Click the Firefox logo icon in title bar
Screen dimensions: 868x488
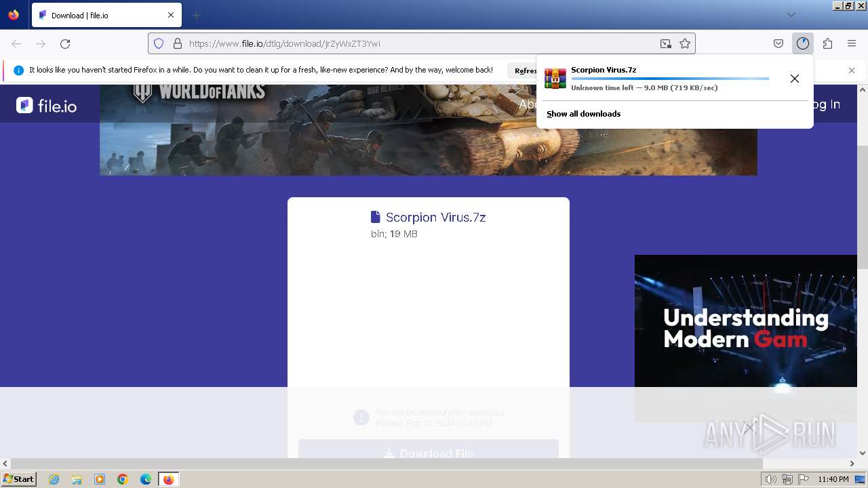point(14,15)
